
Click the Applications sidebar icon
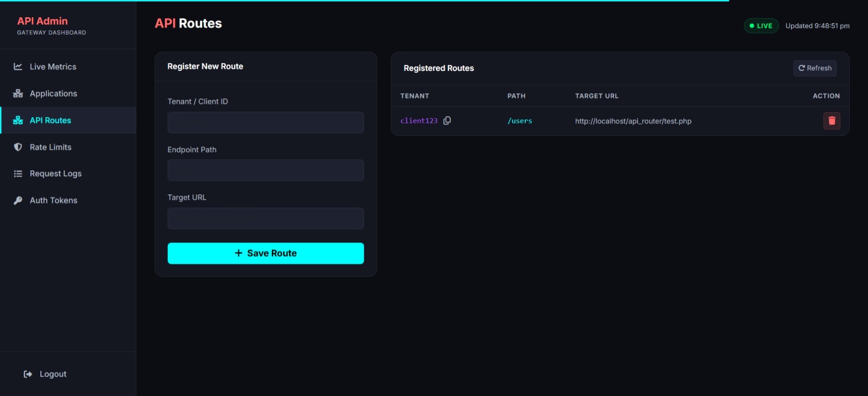coord(18,93)
